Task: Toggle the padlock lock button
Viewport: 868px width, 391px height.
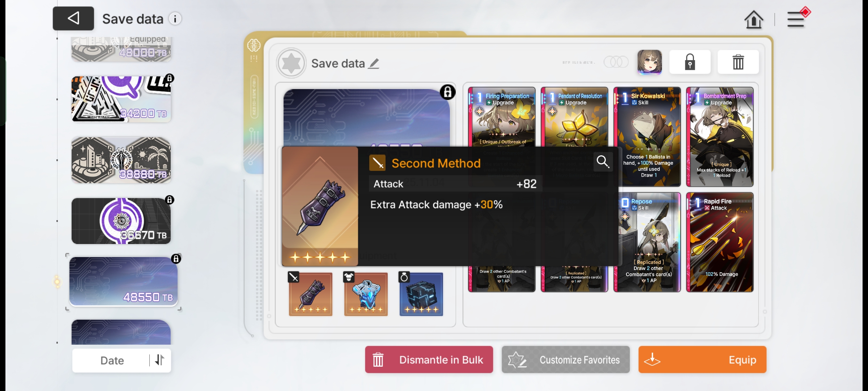Action: click(x=690, y=62)
